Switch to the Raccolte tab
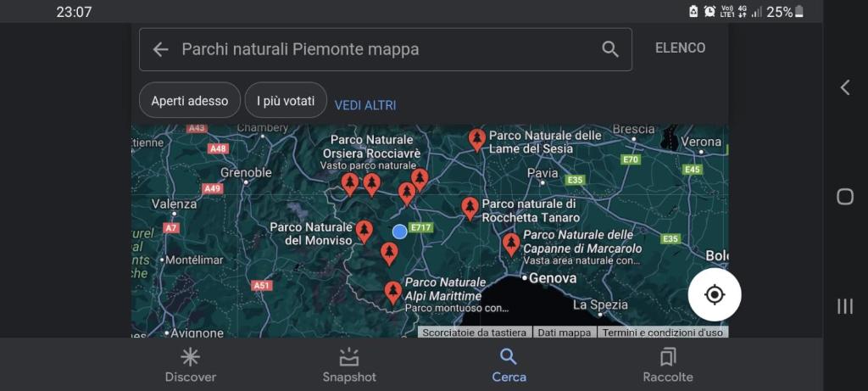 tap(668, 365)
